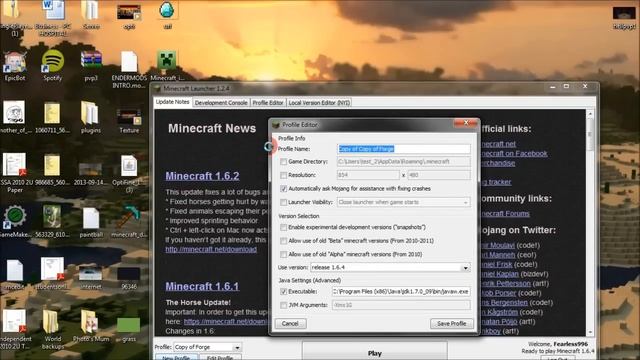Click the news scrollbar up arrow
The image size is (640, 360).
click(x=590, y=113)
